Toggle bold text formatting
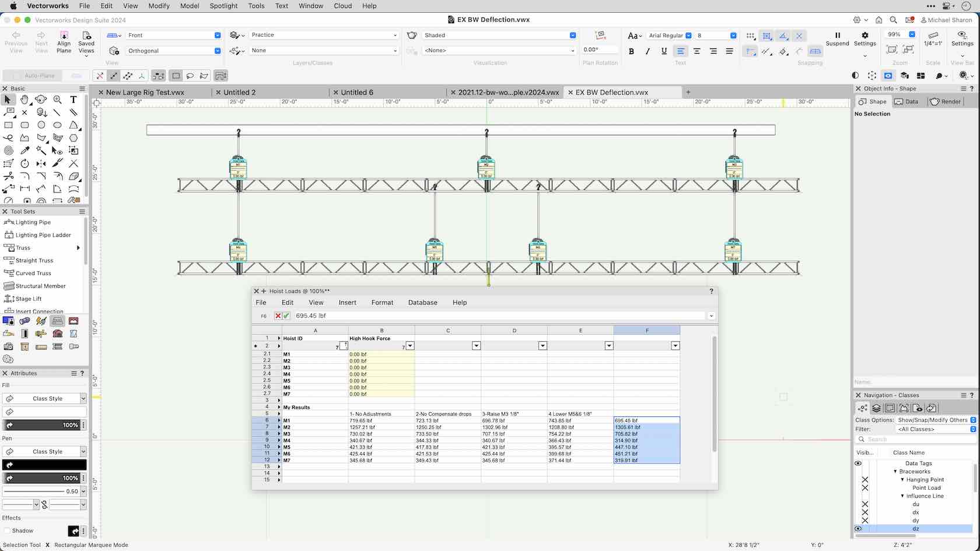 pyautogui.click(x=631, y=51)
